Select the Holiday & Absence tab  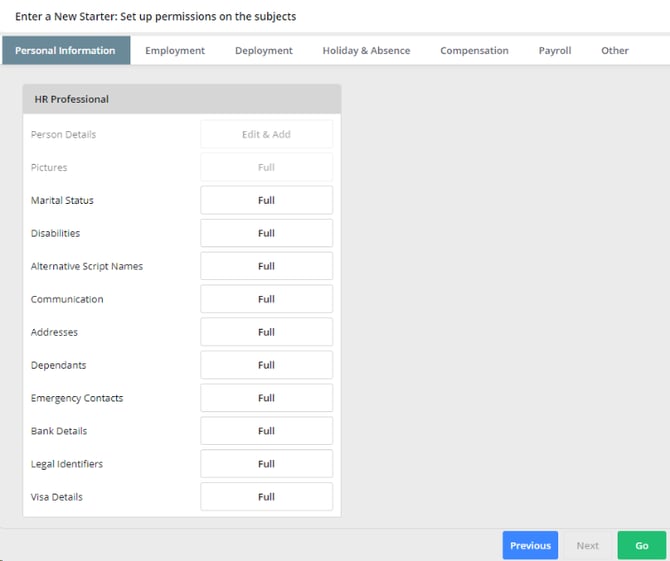pos(366,50)
